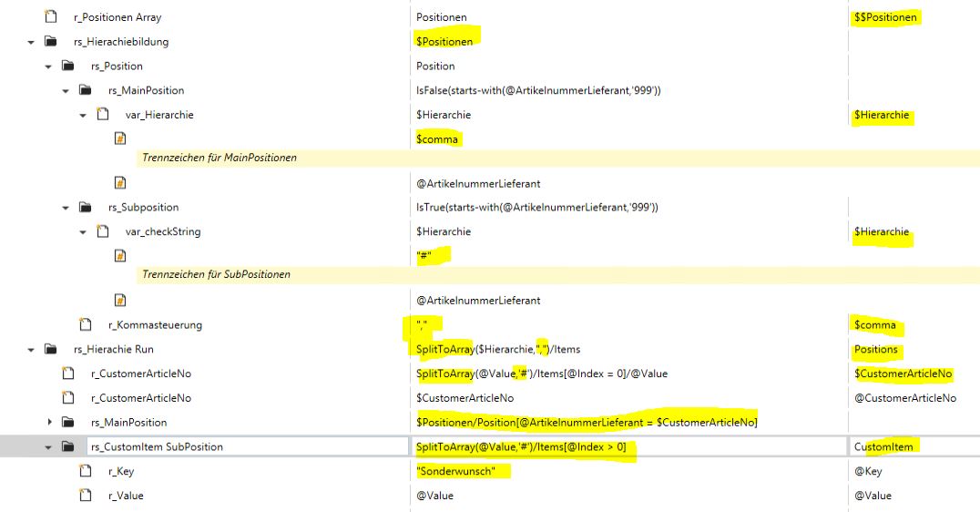Select the r_Key label
This screenshot has width=980, height=512.
point(120,471)
